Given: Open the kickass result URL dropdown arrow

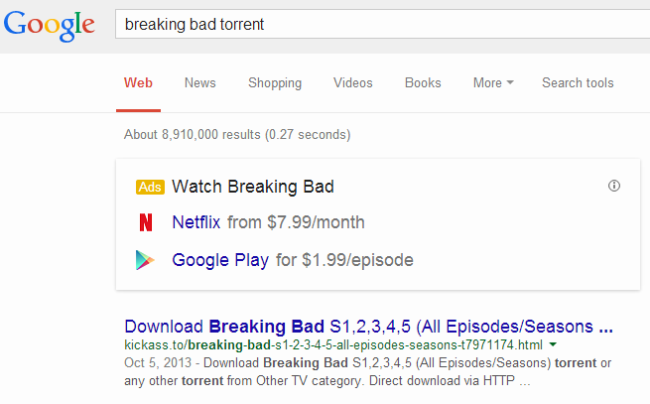Looking at the screenshot, I should coord(553,345).
